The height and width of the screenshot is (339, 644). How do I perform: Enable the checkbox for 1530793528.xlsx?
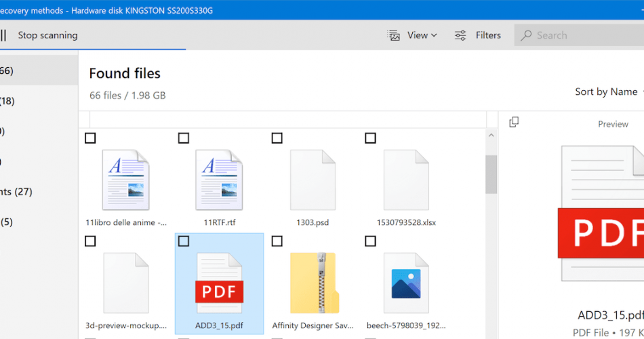click(370, 138)
